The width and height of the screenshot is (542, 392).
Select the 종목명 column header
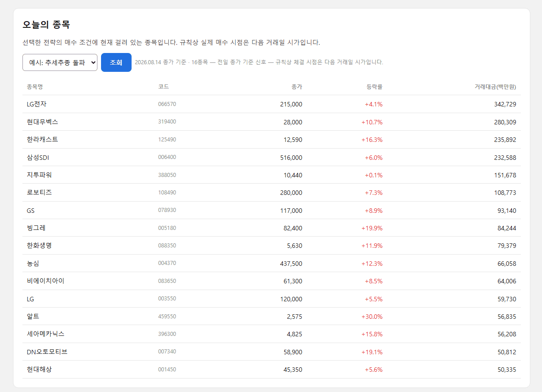(35, 87)
